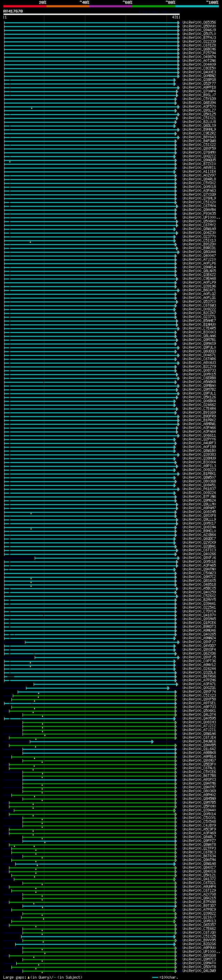Open hit UniRef100_Q5DVU0
The width and height of the screenshot is (222, 980).
click(x=199, y=26)
